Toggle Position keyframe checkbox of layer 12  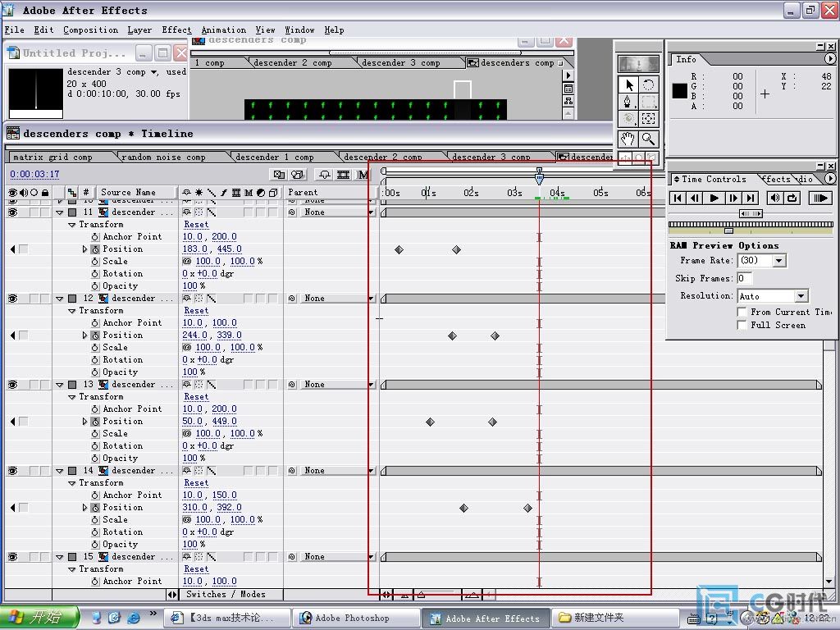[24, 336]
